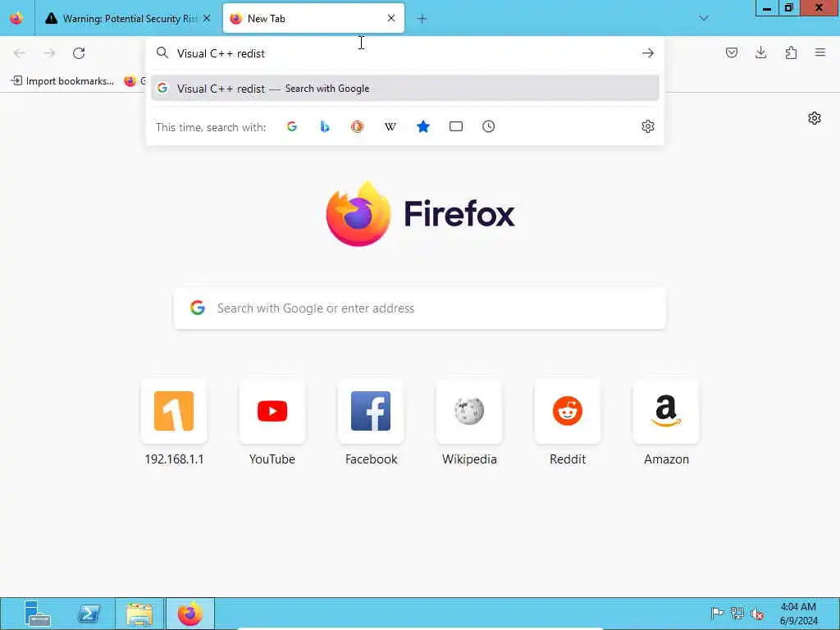Viewport: 840px width, 630px height.
Task: Go forward one page arrow
Action: [x=49, y=52]
